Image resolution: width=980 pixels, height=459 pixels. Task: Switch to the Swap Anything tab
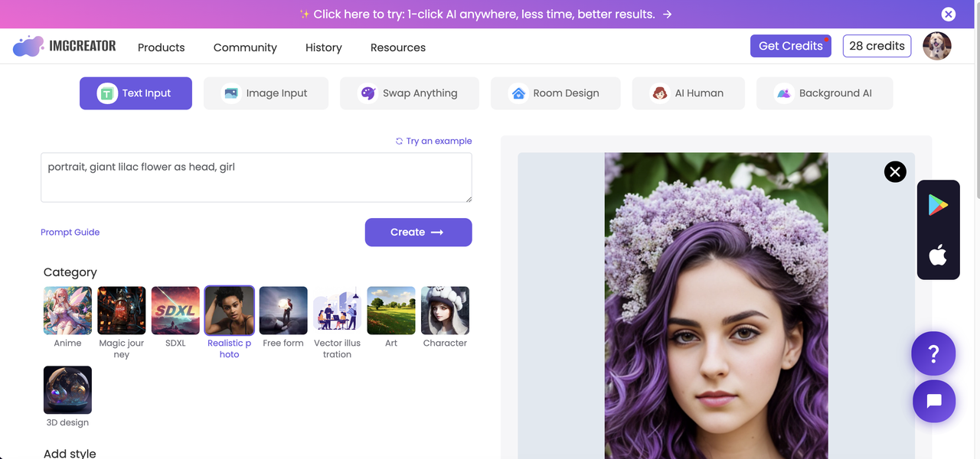[410, 93]
